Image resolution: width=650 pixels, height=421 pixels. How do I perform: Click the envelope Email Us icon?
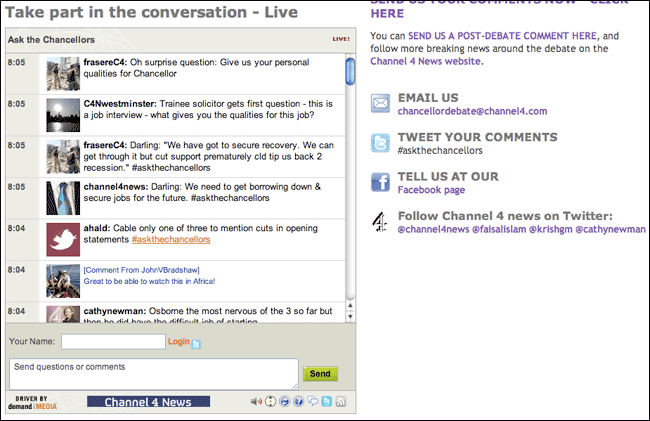380,104
